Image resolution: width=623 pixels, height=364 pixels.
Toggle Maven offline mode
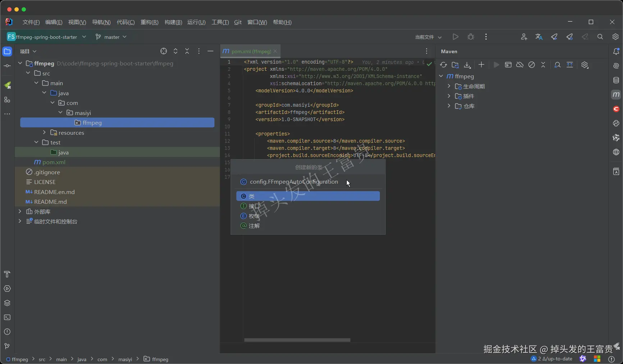point(520,65)
